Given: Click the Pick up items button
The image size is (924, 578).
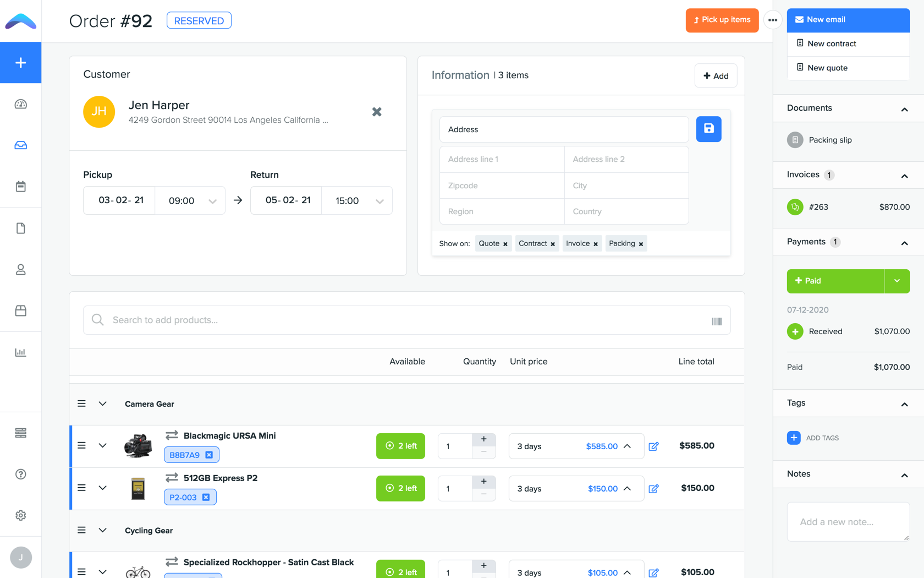Looking at the screenshot, I should point(722,20).
